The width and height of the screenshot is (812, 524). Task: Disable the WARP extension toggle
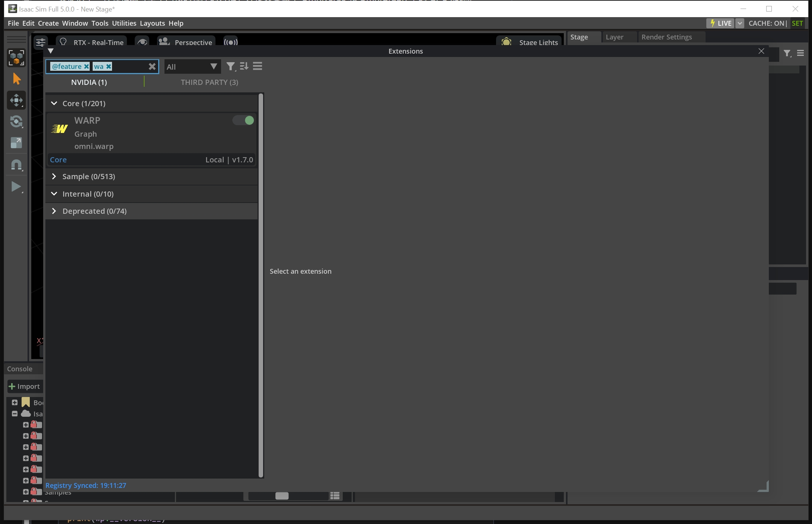click(243, 120)
